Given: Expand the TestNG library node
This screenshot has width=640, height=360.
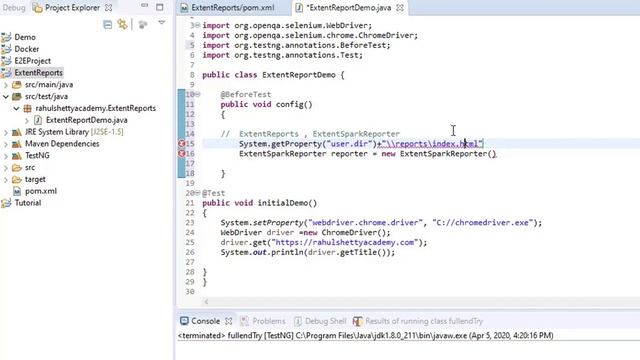Looking at the screenshot, I should [x=6, y=156].
